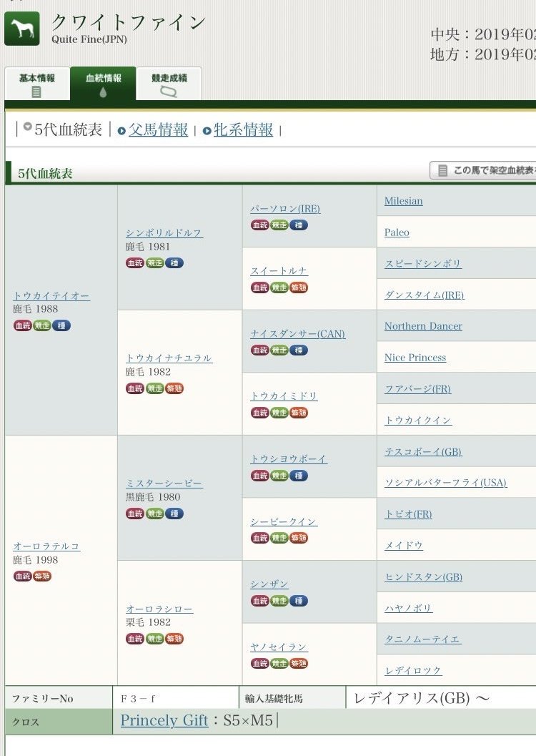Image resolution: width=536 pixels, height=756 pixels.
Task: Click 競走 badge under パーソロン(IRE)
Action: point(279,225)
